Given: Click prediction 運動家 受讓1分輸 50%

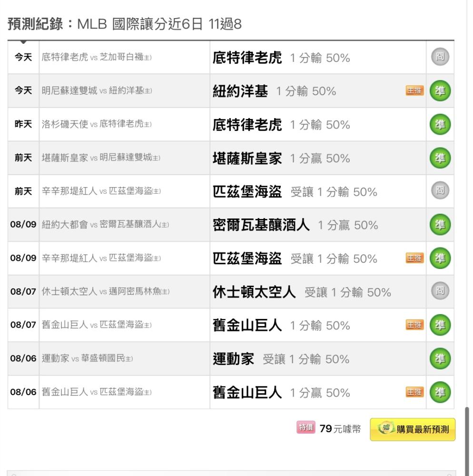Looking at the screenshot, I should (x=281, y=359).
